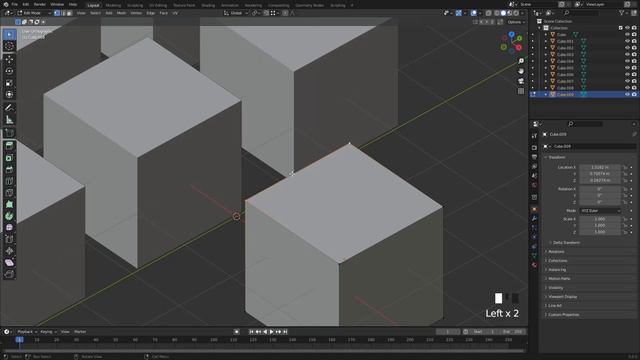Open the File menu
The image size is (640, 360).
click(x=15, y=4)
